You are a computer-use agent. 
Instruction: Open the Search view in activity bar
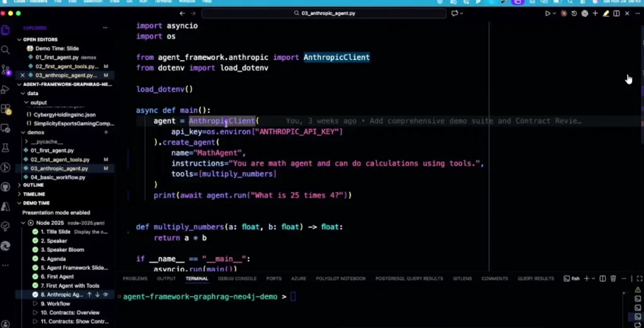click(x=6, y=50)
